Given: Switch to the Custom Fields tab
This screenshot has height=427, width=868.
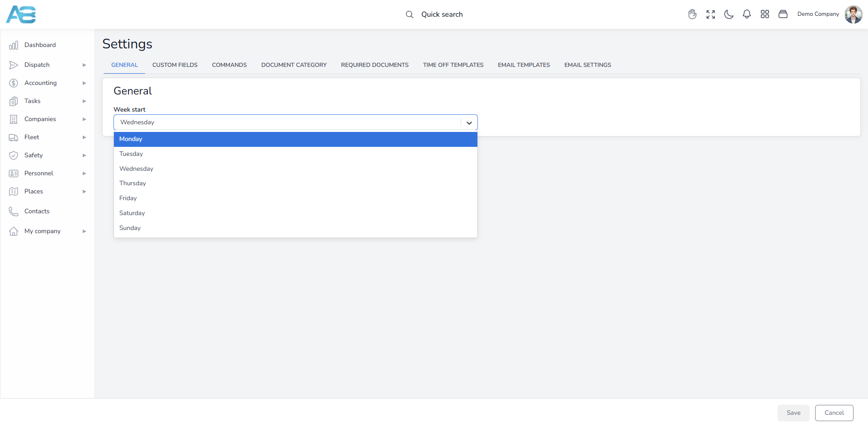Looking at the screenshot, I should [x=175, y=65].
